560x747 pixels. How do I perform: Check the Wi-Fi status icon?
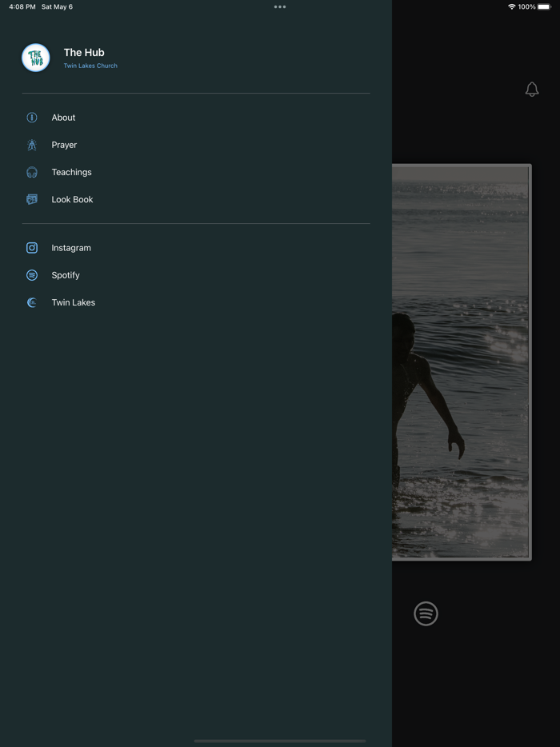512,6
